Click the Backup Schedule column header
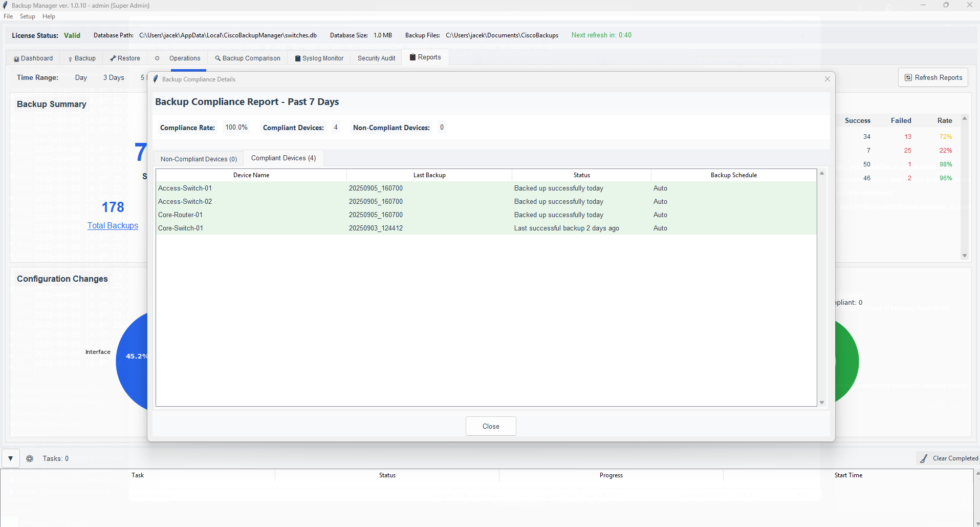980x527 pixels. coord(733,175)
